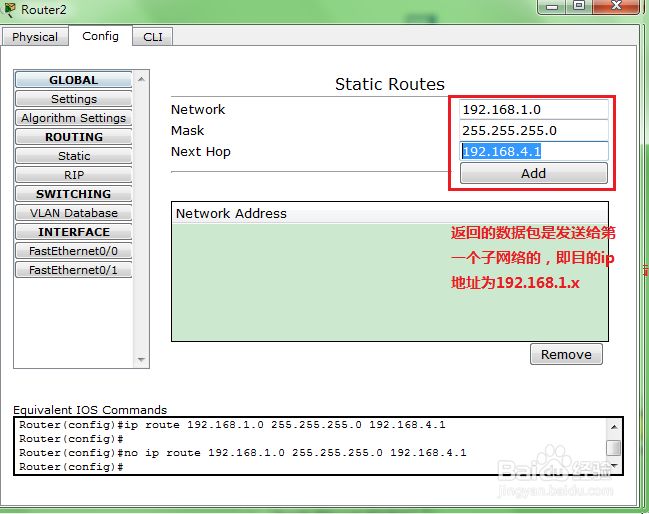Open global Settings in sidebar
The width and height of the screenshot is (649, 514).
pos(74,99)
